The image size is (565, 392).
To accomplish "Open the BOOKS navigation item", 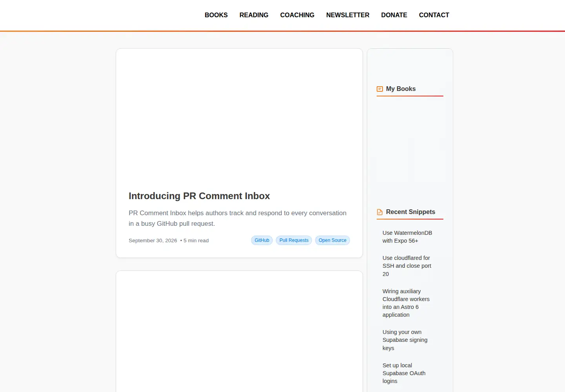I will pyautogui.click(x=216, y=15).
